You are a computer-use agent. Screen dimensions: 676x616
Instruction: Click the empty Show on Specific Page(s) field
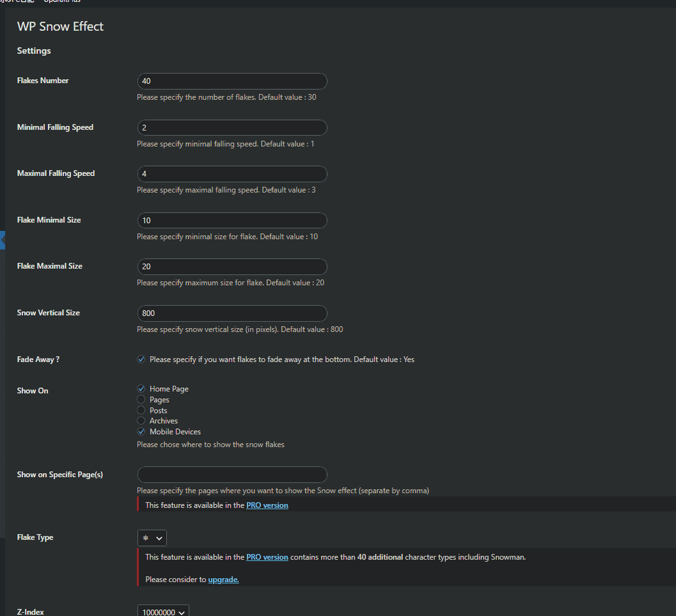pos(232,475)
